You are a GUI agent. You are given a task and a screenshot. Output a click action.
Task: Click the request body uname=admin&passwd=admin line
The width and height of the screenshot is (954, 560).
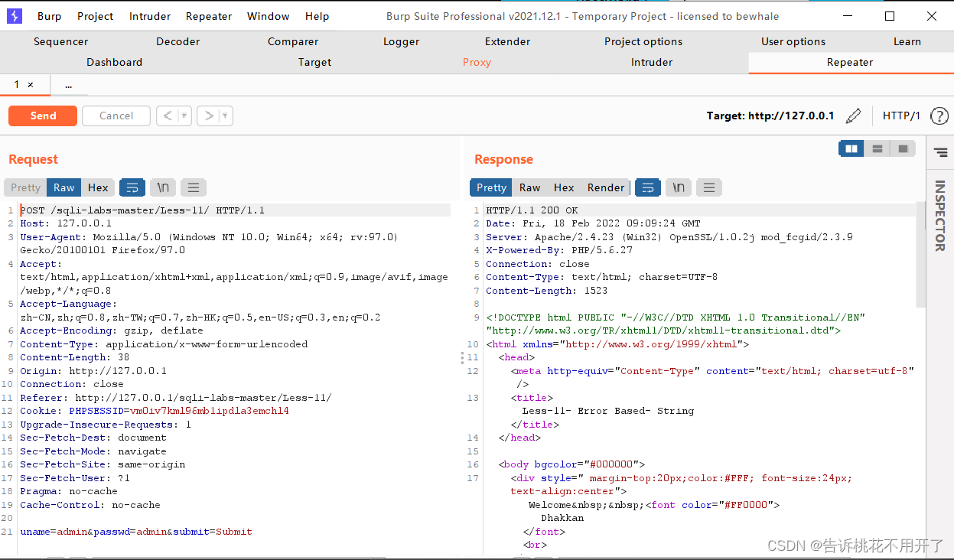(136, 532)
